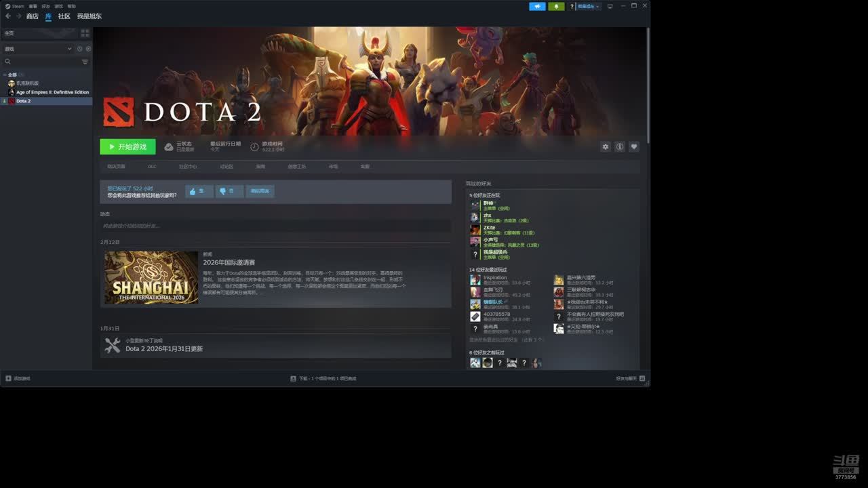Toggle the recent activity clock filter
The image size is (868, 488).
pos(79,49)
